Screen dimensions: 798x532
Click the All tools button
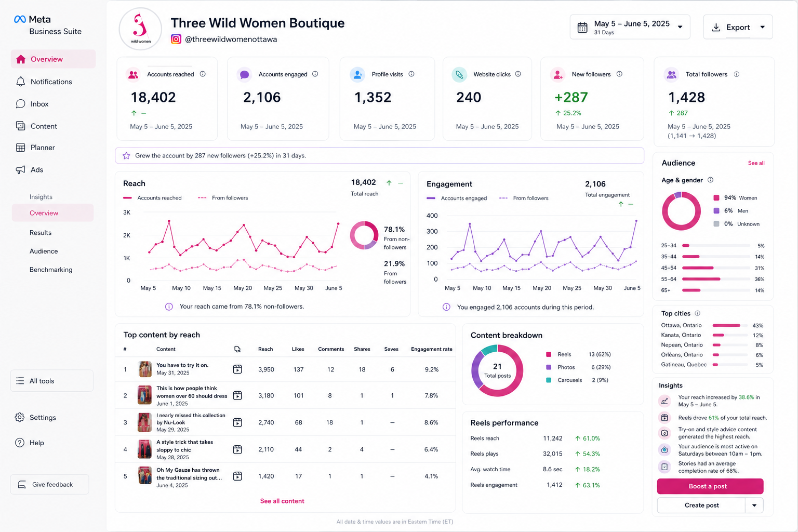coord(52,381)
